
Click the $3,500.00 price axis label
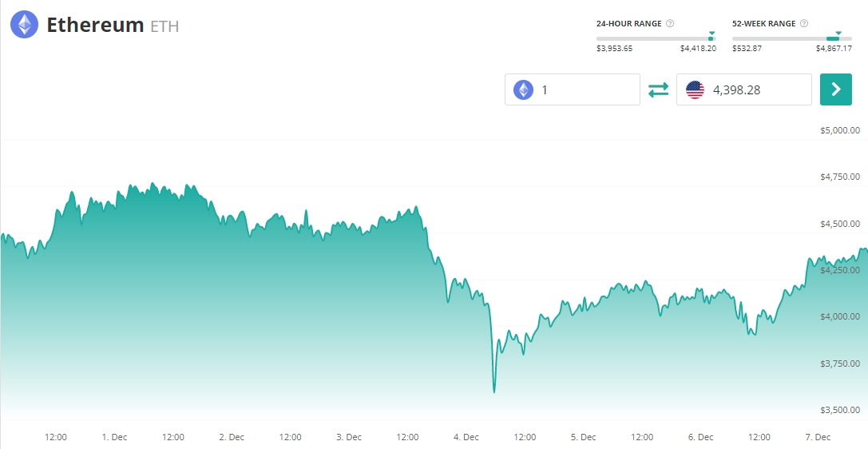[x=839, y=410]
